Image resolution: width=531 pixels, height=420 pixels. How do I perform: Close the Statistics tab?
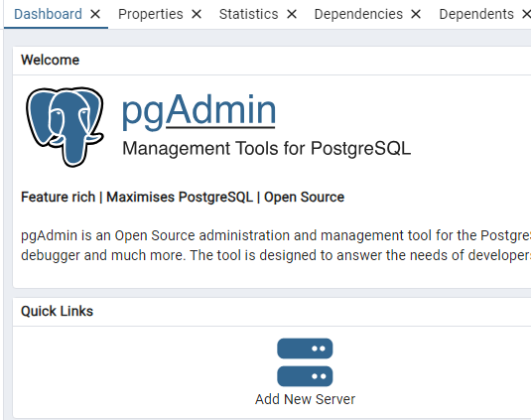292,14
